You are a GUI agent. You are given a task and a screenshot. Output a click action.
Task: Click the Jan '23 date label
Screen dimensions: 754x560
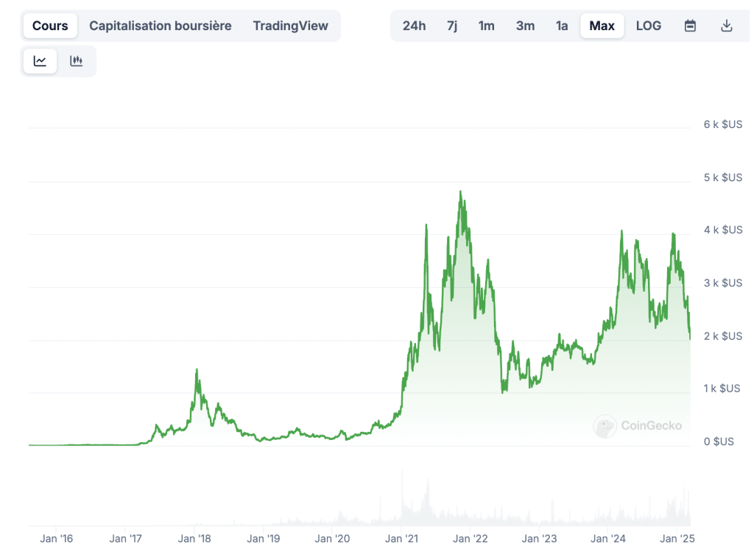(539, 539)
